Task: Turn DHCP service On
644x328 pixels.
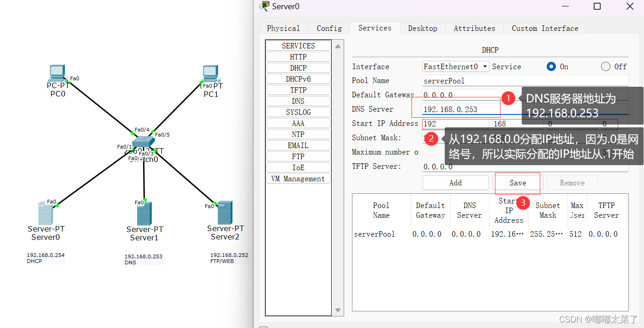Action: (551, 66)
